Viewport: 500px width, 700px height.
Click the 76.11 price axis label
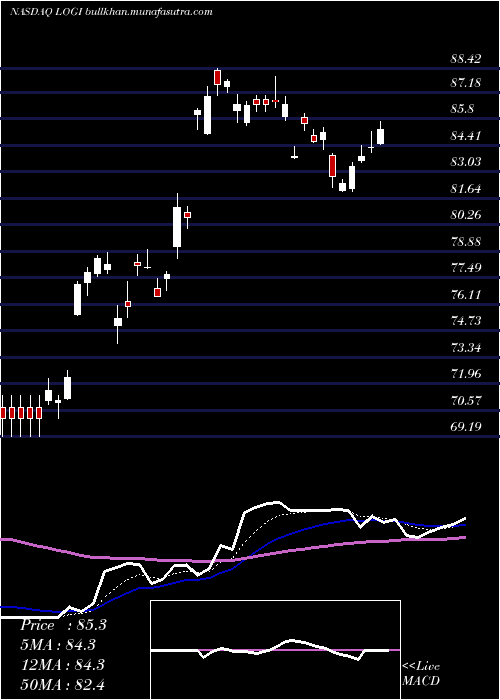(x=466, y=295)
